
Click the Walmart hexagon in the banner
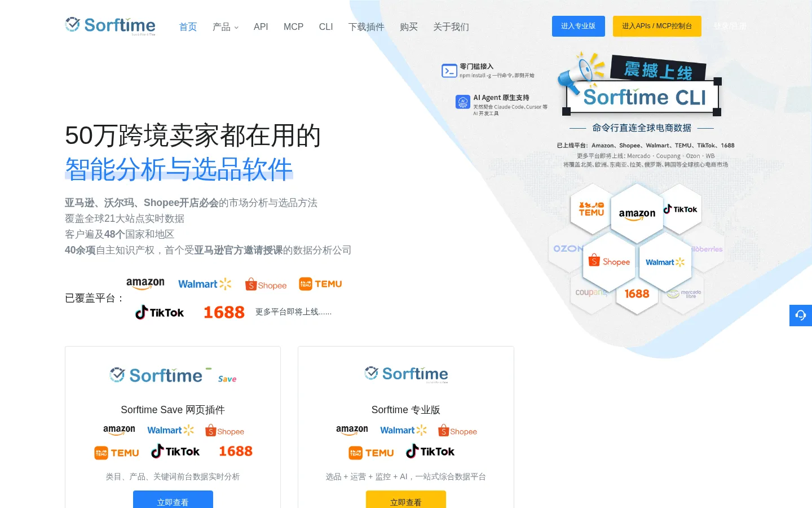665,262
